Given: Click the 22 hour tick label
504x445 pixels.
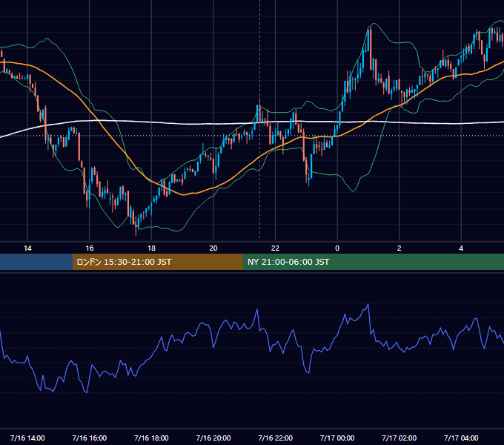Looking at the screenshot, I should (275, 248).
